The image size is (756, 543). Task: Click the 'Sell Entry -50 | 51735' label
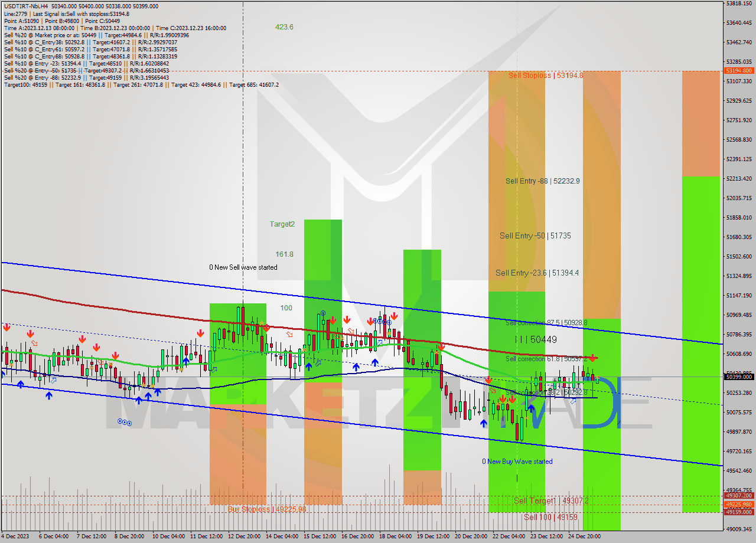click(x=535, y=235)
